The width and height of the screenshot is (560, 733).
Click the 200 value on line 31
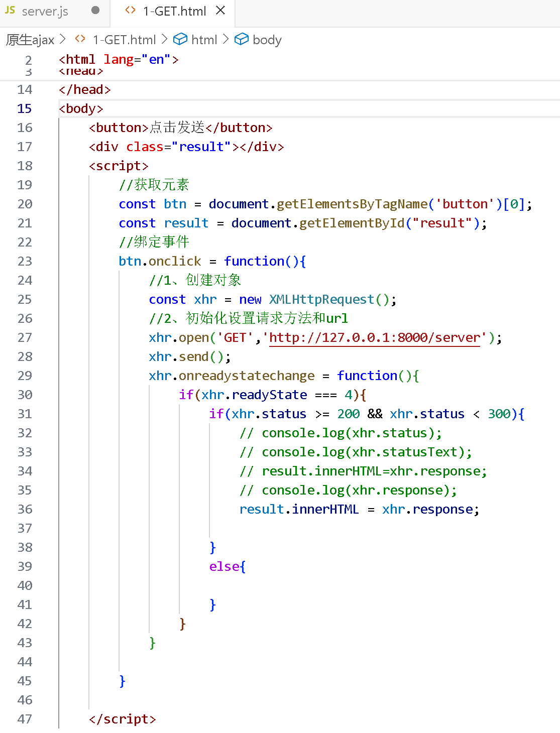click(x=349, y=414)
